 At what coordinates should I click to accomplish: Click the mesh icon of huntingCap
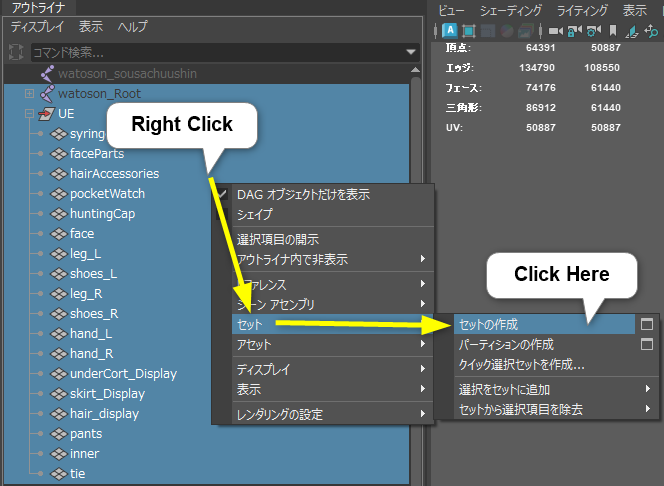point(58,214)
